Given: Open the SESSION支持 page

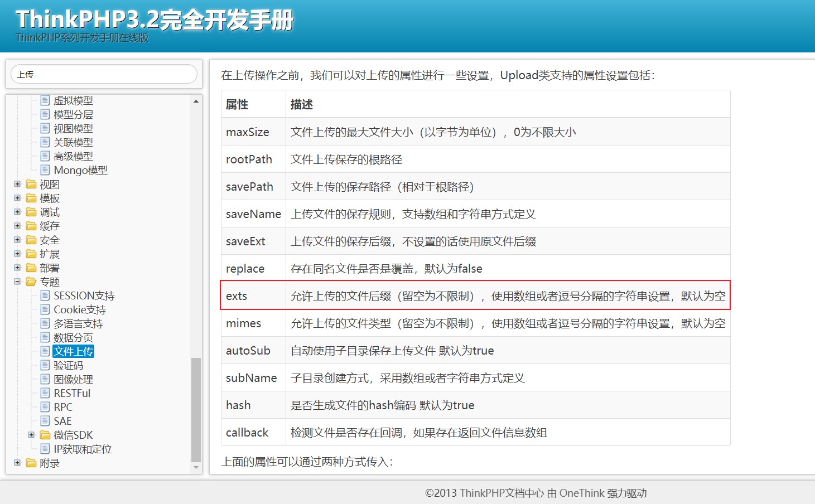Looking at the screenshot, I should (84, 295).
